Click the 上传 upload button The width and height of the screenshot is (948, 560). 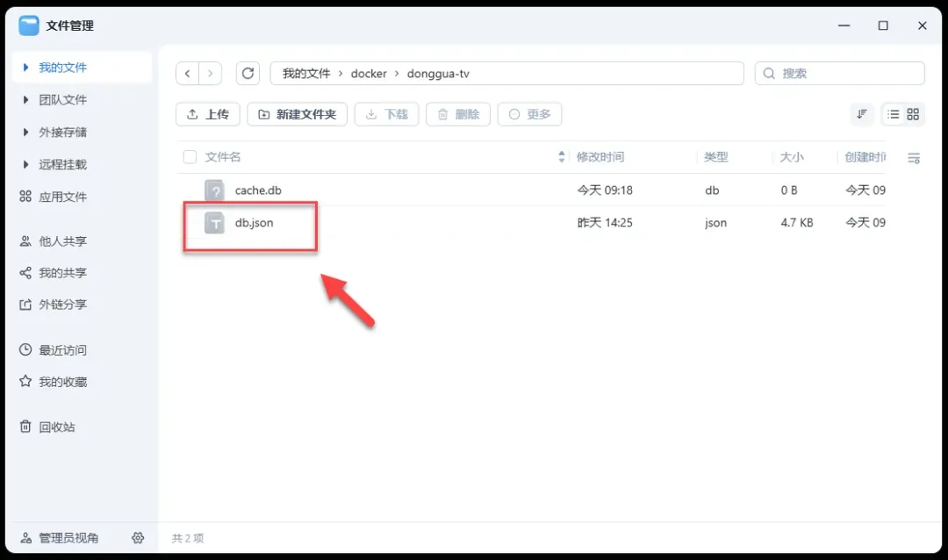point(207,114)
